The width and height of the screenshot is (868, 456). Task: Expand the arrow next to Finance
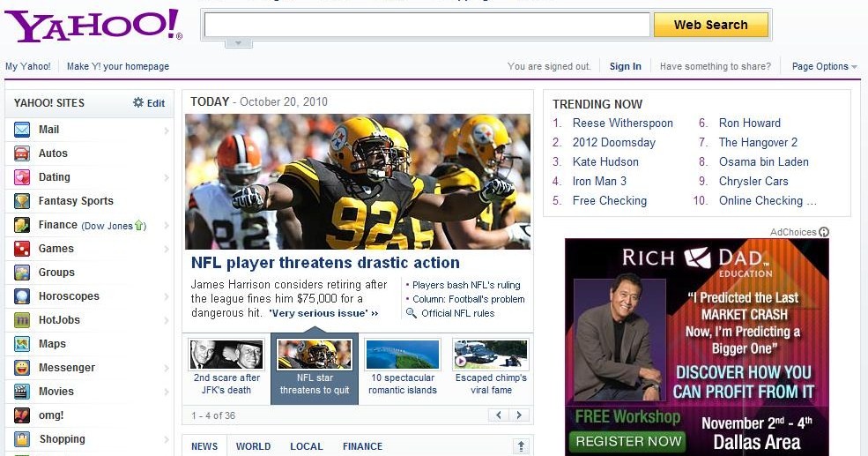pyautogui.click(x=167, y=226)
